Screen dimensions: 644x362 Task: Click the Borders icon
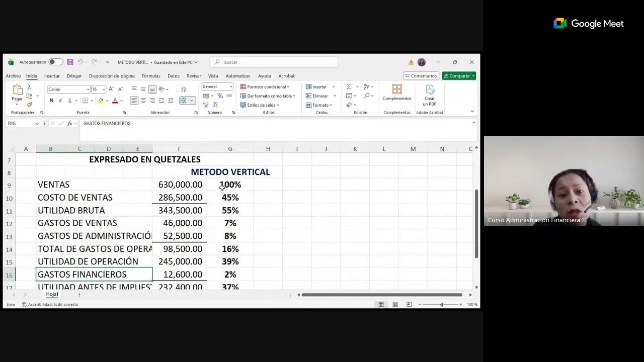point(85,101)
